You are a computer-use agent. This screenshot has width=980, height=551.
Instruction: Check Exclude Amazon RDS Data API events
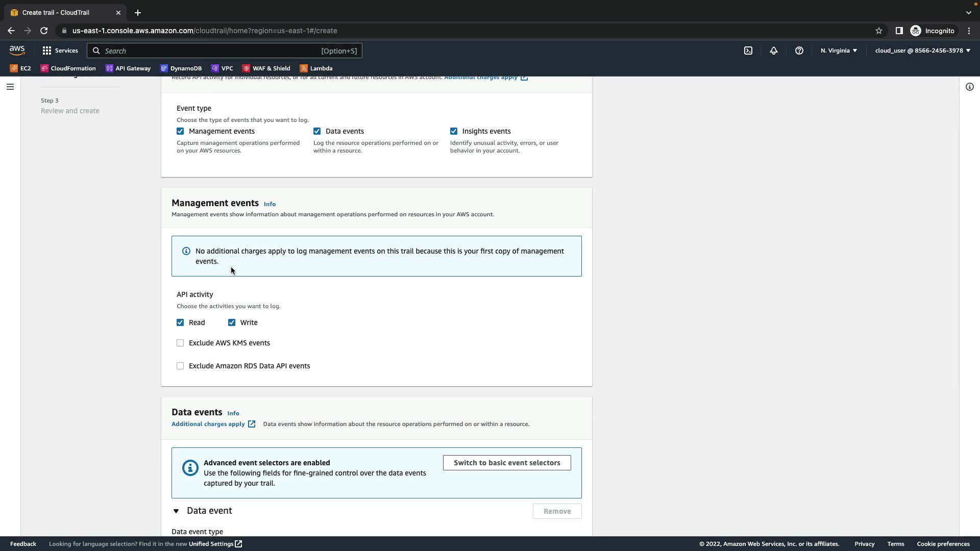point(180,366)
